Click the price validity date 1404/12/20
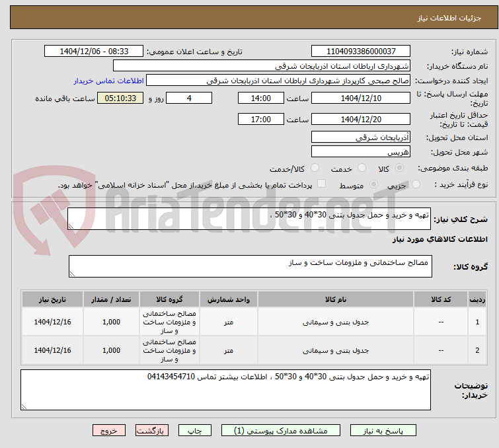Screen dimensions: 499x448 coord(361,119)
